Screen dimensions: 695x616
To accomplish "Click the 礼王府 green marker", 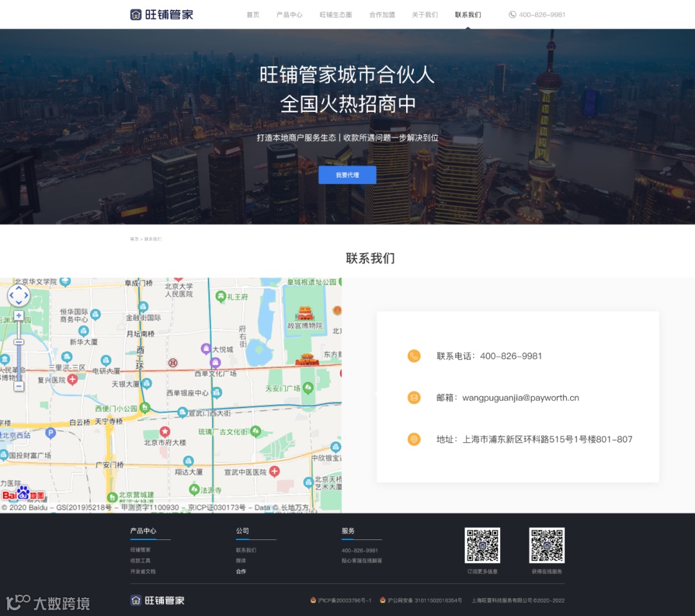I will click(221, 296).
